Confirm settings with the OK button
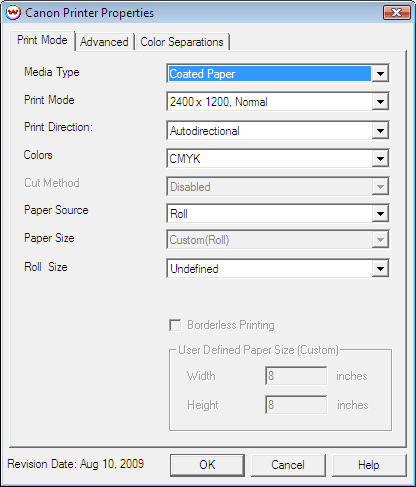This screenshot has width=416, height=487. 207,465
